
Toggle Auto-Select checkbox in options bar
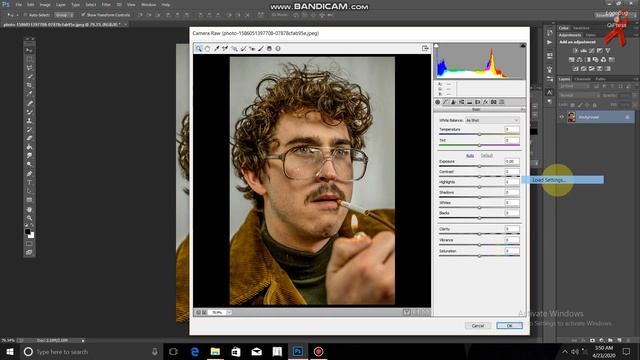tap(25, 15)
